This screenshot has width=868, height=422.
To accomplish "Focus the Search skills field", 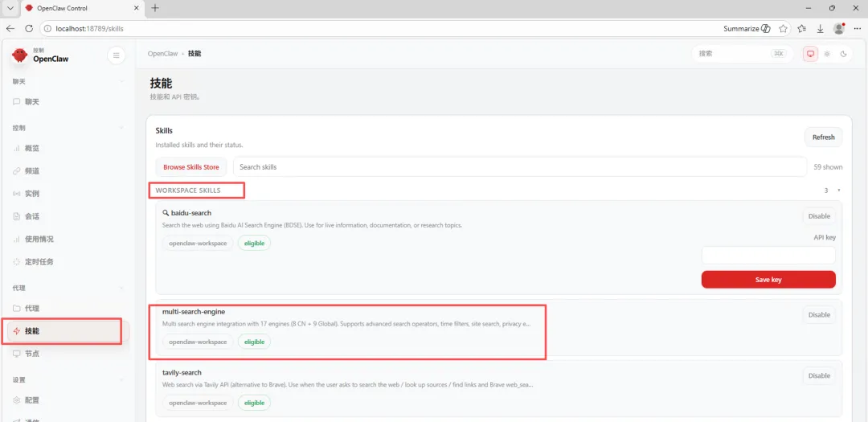I will tap(520, 166).
